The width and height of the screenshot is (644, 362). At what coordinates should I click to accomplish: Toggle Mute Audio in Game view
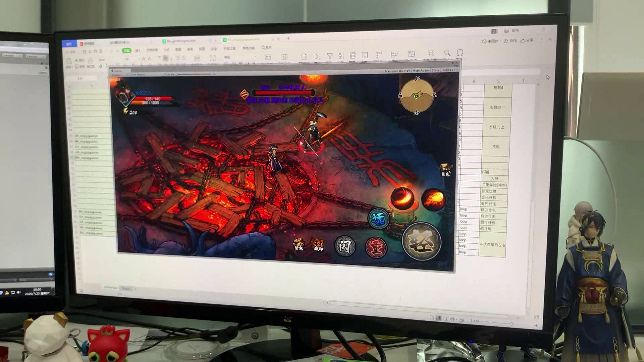[421, 71]
